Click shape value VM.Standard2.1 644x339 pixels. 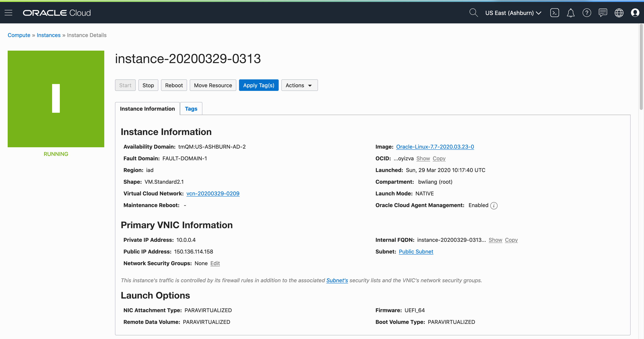pos(164,182)
